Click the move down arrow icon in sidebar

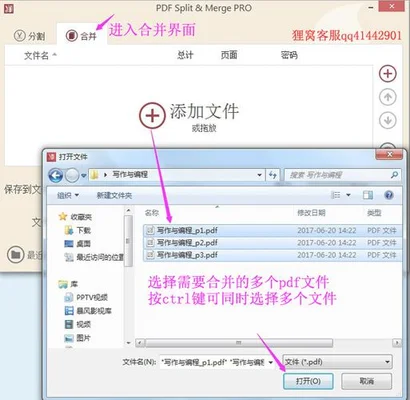pos(388,120)
